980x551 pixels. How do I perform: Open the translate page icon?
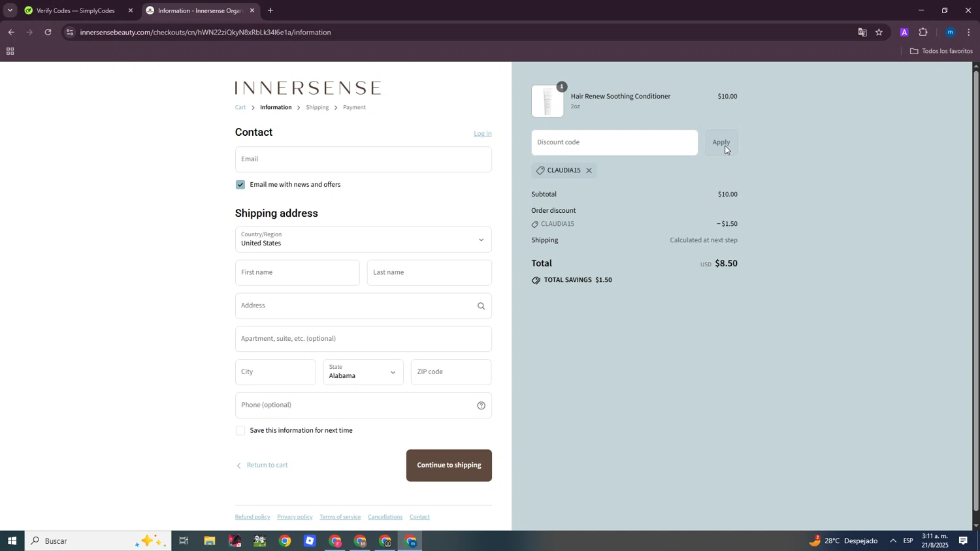[x=862, y=32]
